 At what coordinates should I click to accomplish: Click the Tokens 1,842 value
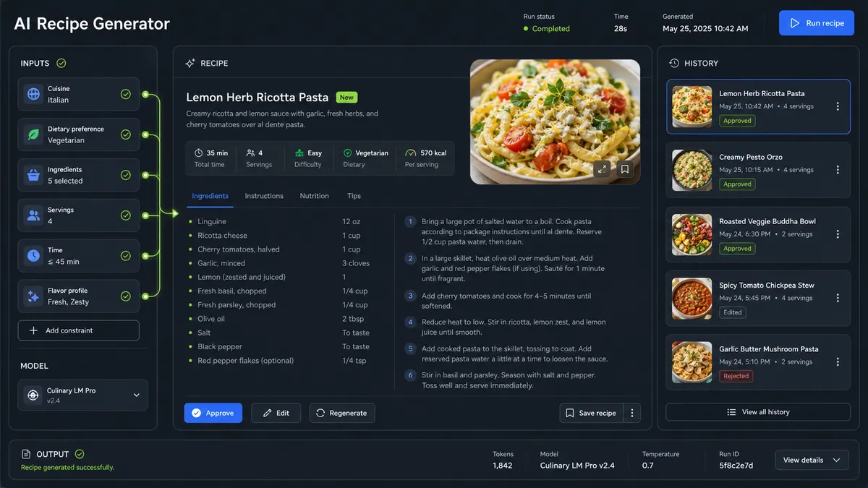point(503,466)
